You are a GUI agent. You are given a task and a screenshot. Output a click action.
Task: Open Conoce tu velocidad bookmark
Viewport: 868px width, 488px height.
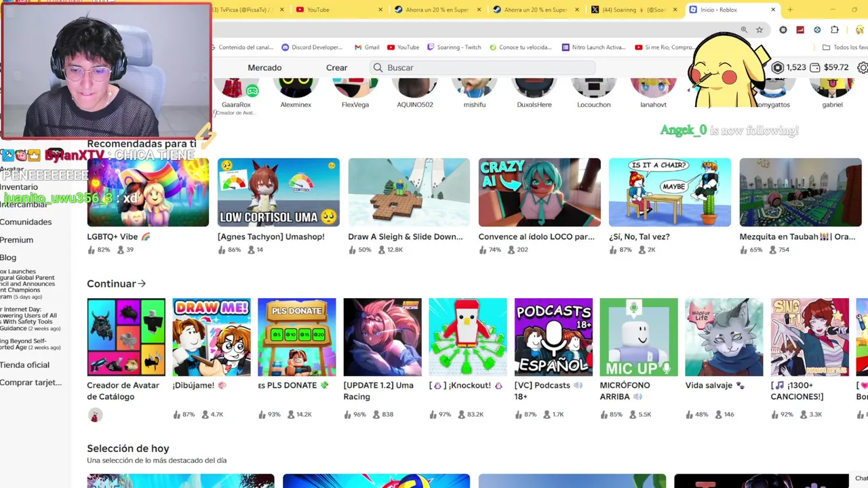(x=520, y=47)
